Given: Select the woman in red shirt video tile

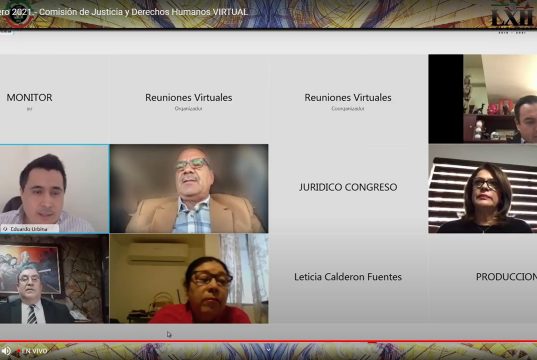Looking at the screenshot, I should click(189, 279).
